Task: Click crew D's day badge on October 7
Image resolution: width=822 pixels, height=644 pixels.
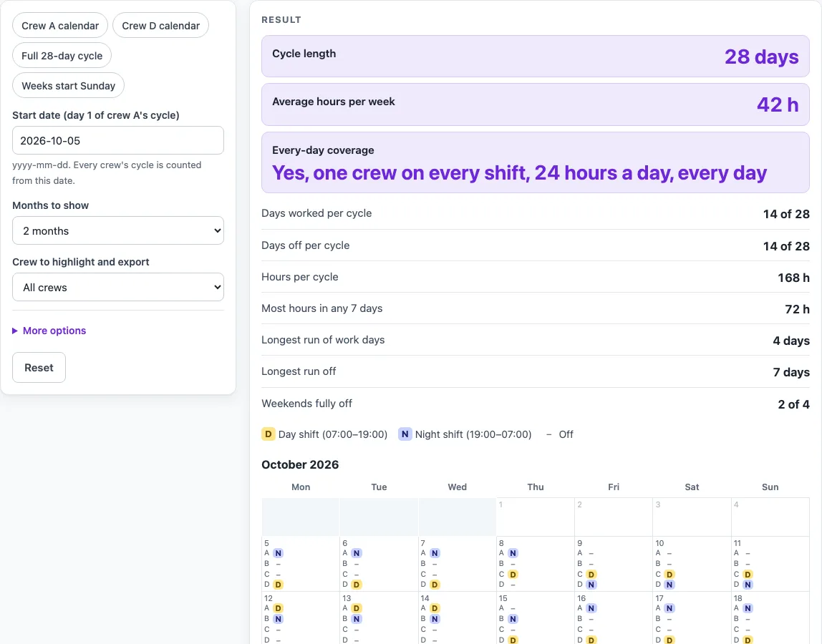Action: click(435, 585)
